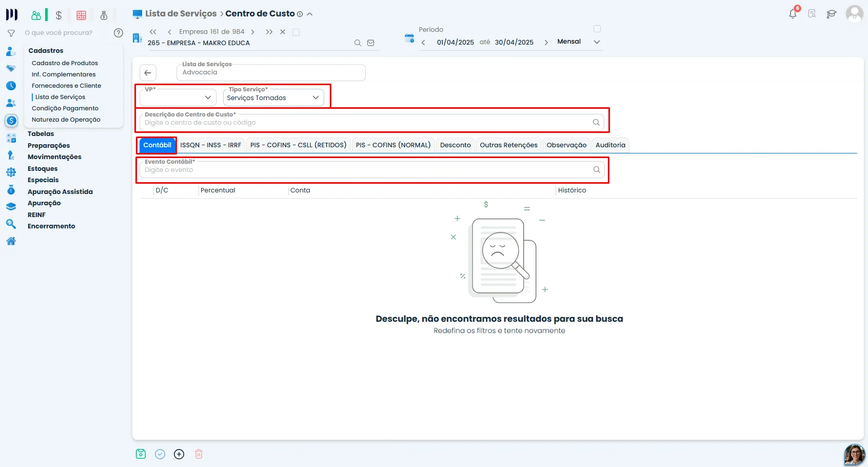Click the filter funnel icon
Screen dimensions: 868x467
pyautogui.click(x=11, y=33)
